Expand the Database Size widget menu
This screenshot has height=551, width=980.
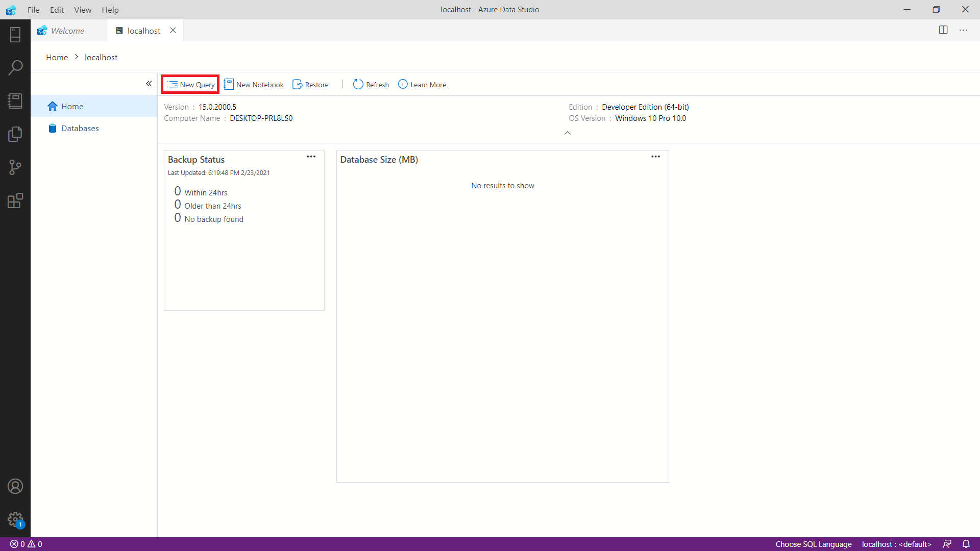pyautogui.click(x=655, y=157)
